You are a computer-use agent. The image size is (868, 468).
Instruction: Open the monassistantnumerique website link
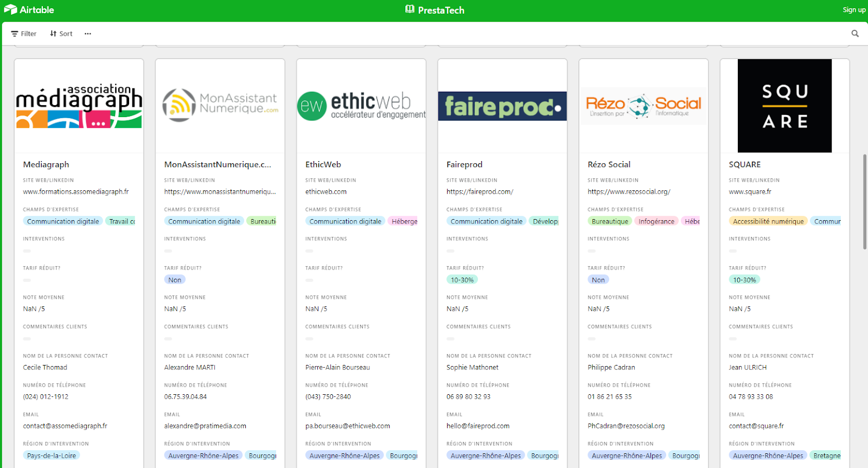220,191
